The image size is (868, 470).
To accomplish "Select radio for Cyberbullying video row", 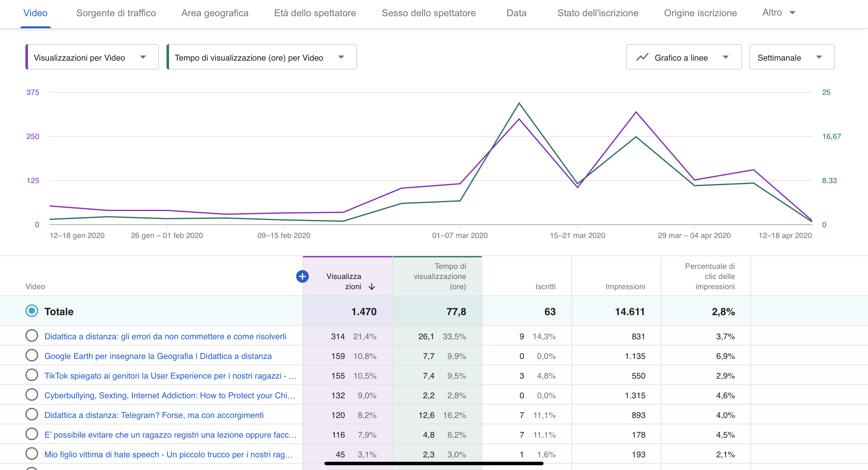I will (x=32, y=394).
